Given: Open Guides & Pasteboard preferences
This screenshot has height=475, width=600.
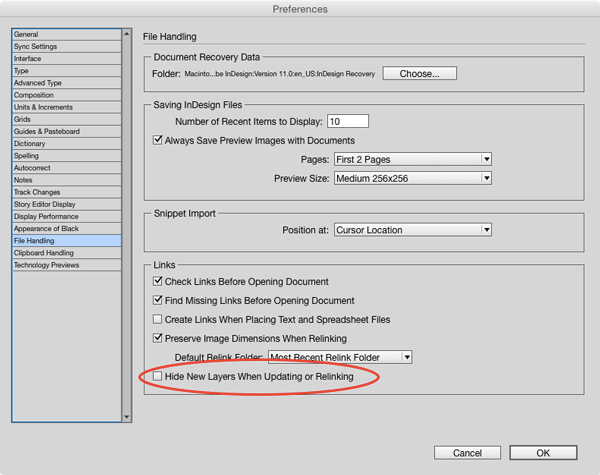Looking at the screenshot, I should 67,131.
